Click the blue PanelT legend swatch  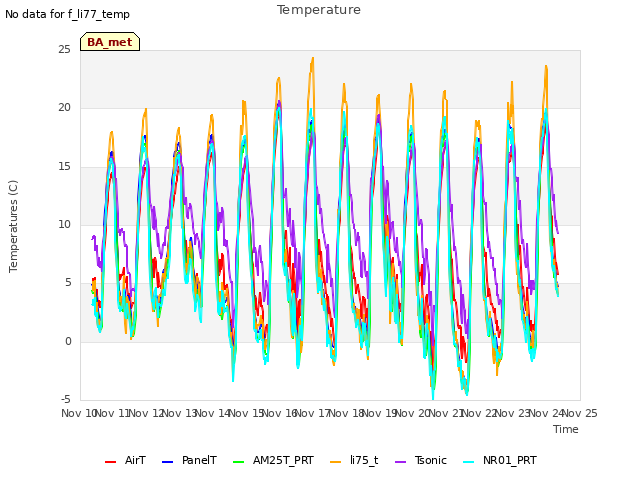[x=168, y=462]
